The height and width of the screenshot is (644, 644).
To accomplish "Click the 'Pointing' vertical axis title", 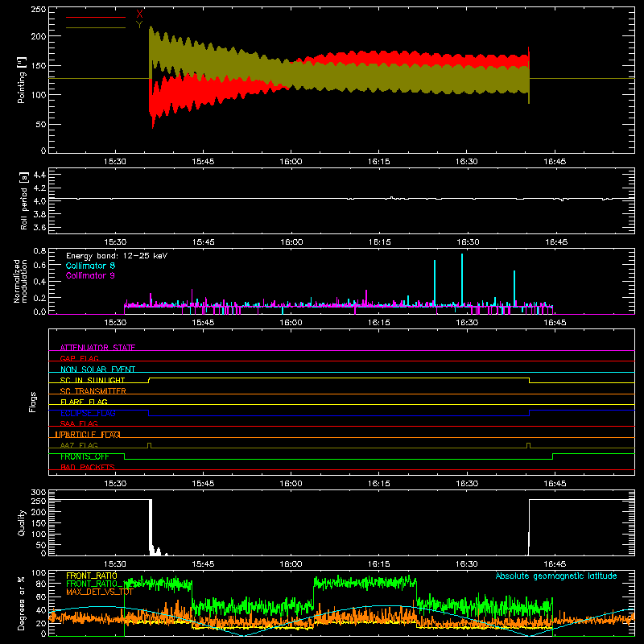I will coord(22,80).
